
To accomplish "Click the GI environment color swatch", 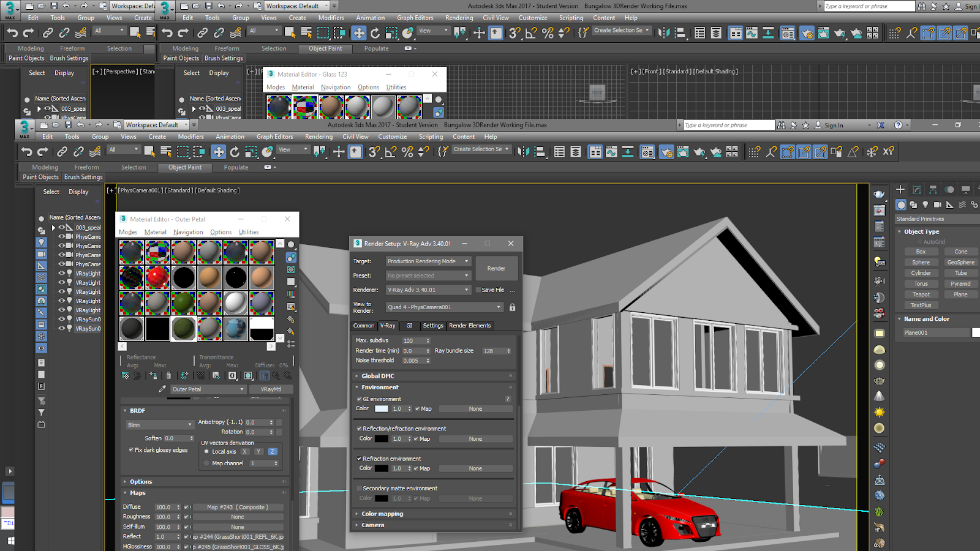I will (380, 408).
